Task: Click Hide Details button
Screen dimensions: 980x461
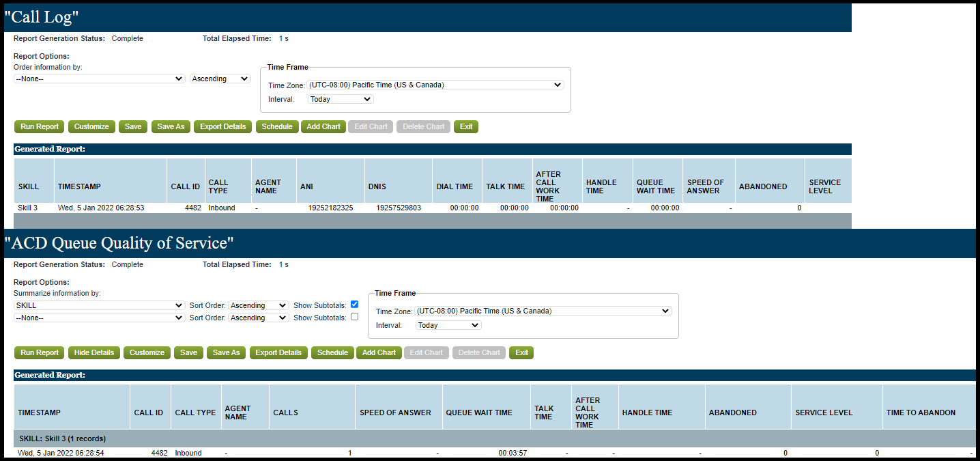Action: pos(94,352)
